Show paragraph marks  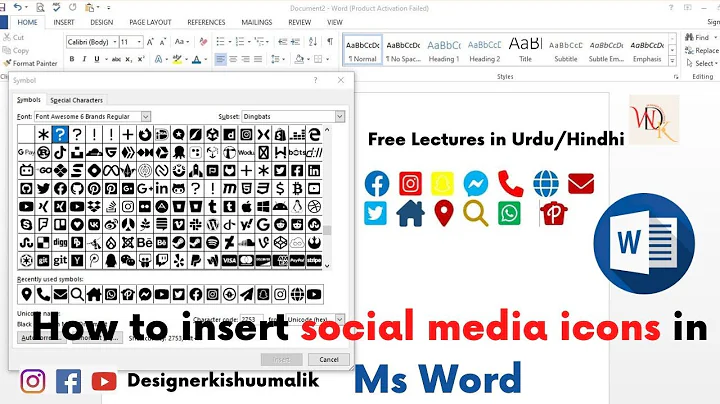(x=330, y=42)
